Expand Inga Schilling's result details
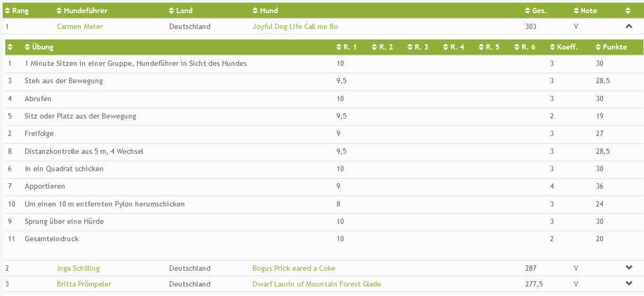This screenshot has height=296, width=644. point(629,268)
